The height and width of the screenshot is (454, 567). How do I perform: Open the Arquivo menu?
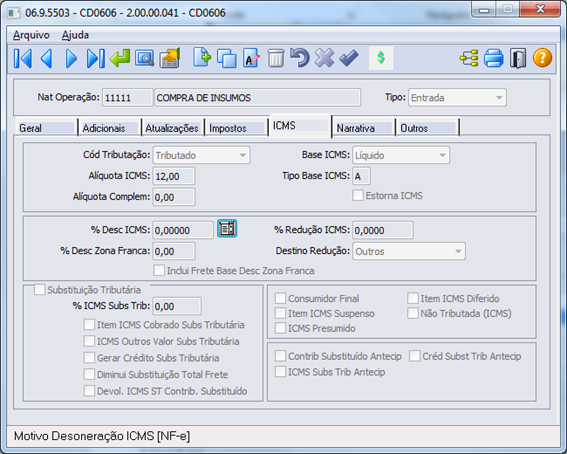pyautogui.click(x=31, y=35)
